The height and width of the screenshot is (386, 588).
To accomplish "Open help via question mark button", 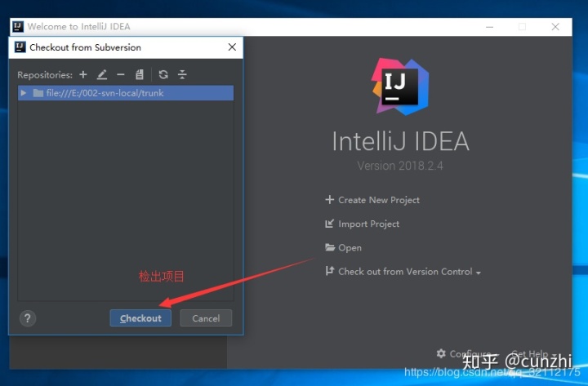I will pos(28,318).
